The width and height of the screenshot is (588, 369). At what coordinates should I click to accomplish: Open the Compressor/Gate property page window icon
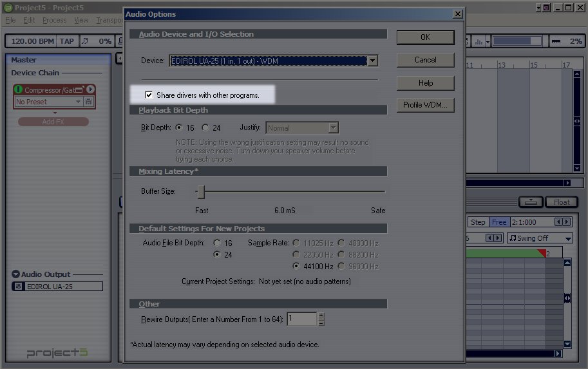coord(79,90)
